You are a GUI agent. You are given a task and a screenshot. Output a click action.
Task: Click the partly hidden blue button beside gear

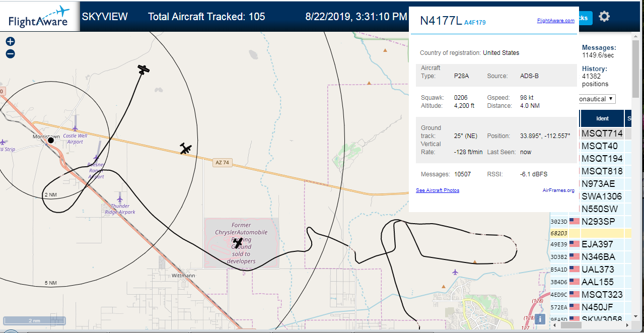pyautogui.click(x=585, y=18)
